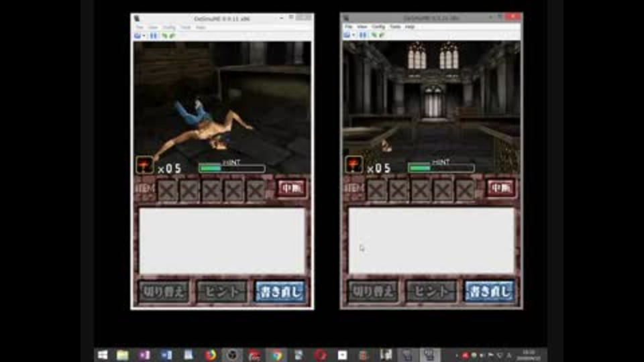Tap ヒント button in right game
The image size is (644, 362).
coord(431,292)
